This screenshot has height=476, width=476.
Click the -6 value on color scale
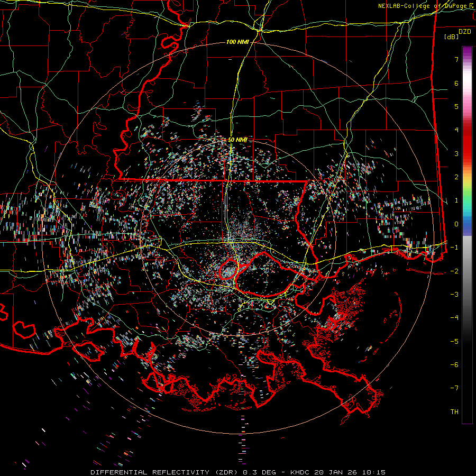click(454, 365)
